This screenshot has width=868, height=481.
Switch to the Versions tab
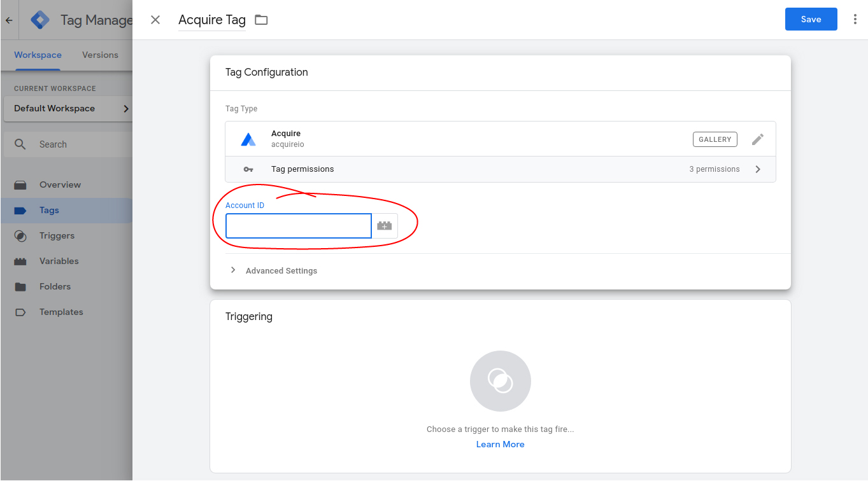(x=100, y=55)
